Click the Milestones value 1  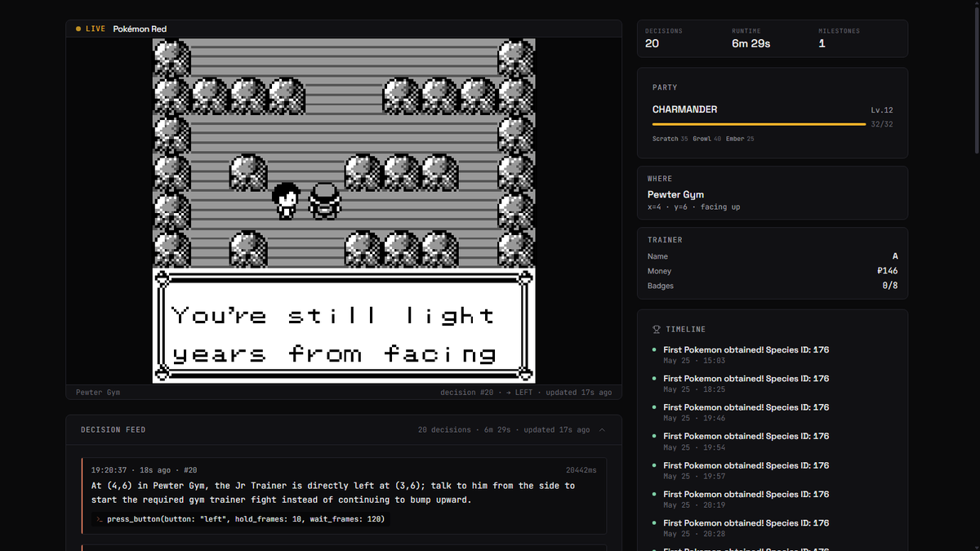tap(822, 43)
